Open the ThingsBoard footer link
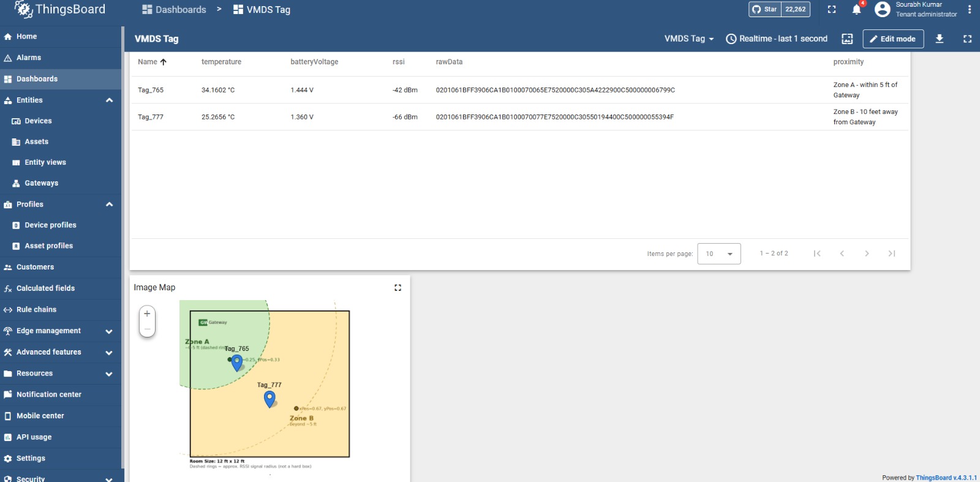This screenshot has height=482, width=980. pyautogui.click(x=946, y=478)
